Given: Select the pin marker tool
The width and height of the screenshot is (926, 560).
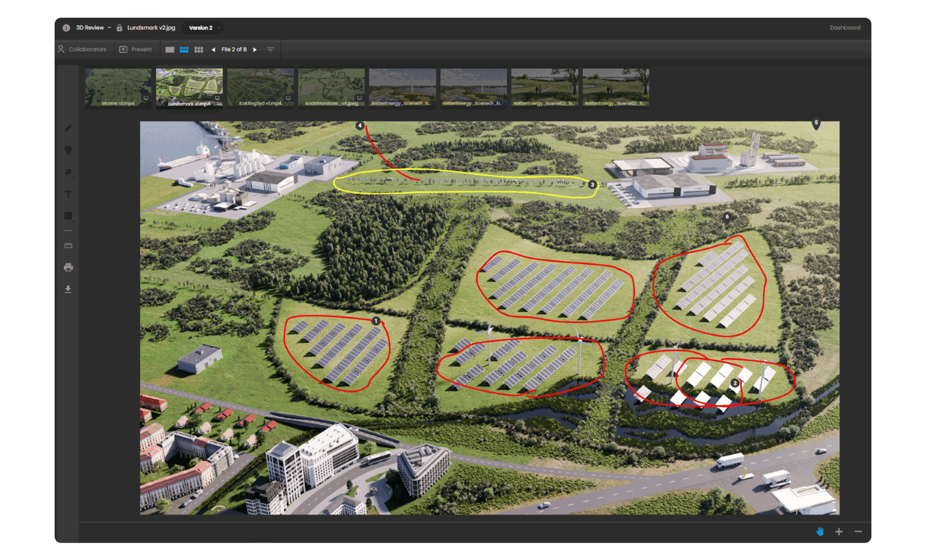Looking at the screenshot, I should pos(68,151).
